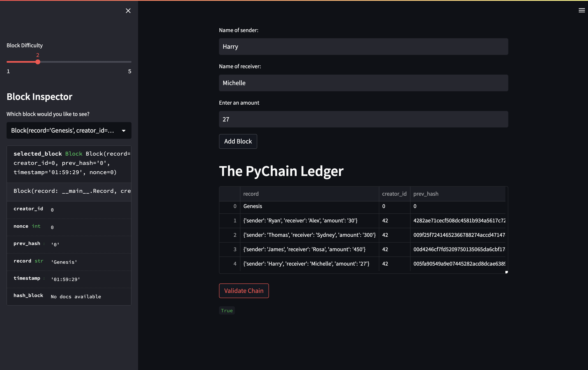Click the Block Difficulty slider handle

point(38,62)
